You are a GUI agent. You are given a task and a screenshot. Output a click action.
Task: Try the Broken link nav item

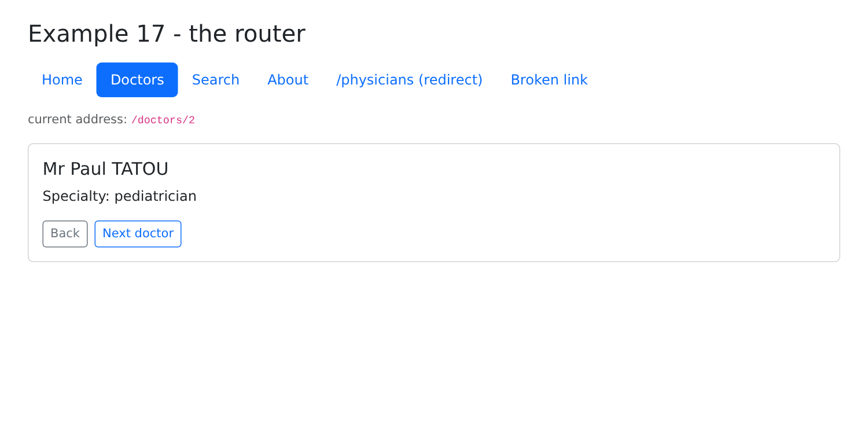coord(549,80)
